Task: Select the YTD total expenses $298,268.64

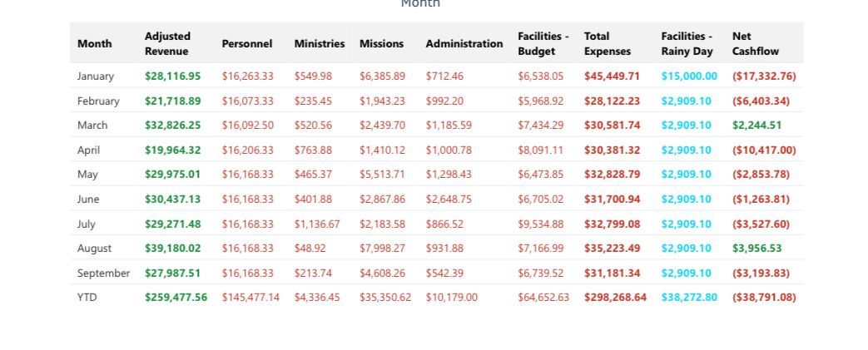Action: click(615, 297)
